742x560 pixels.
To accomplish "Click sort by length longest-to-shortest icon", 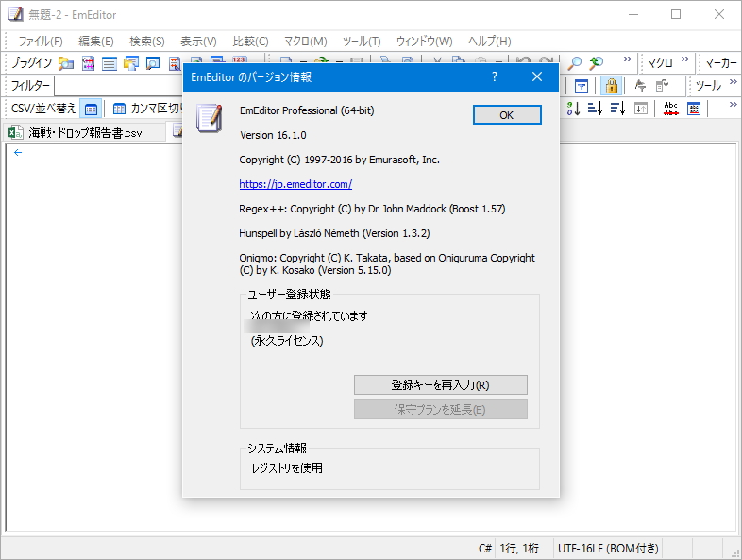I will click(x=617, y=109).
